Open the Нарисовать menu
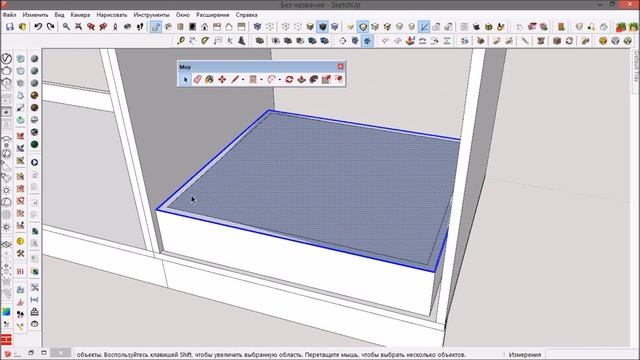 (112, 15)
